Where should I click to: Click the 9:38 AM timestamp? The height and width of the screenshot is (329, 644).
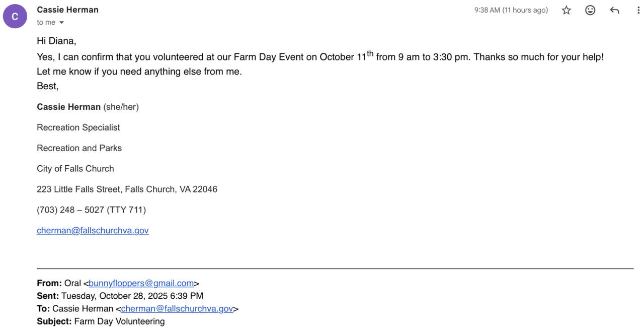point(511,10)
